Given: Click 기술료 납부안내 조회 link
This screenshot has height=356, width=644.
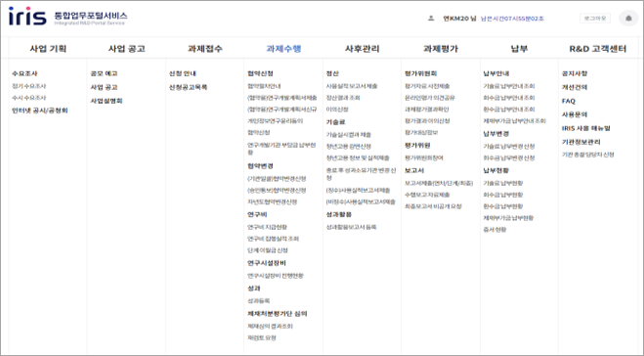Looking at the screenshot, I should [x=509, y=86].
